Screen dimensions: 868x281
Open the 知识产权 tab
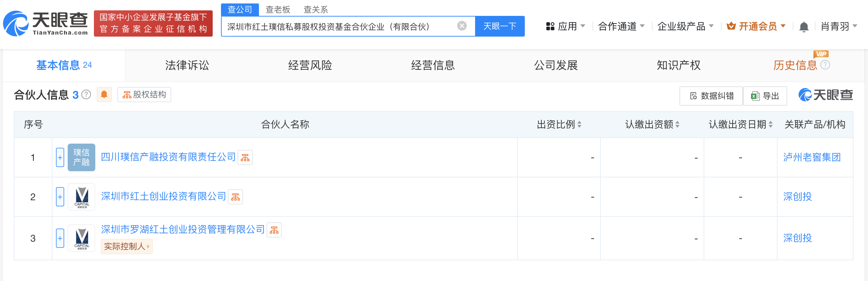[x=679, y=65]
